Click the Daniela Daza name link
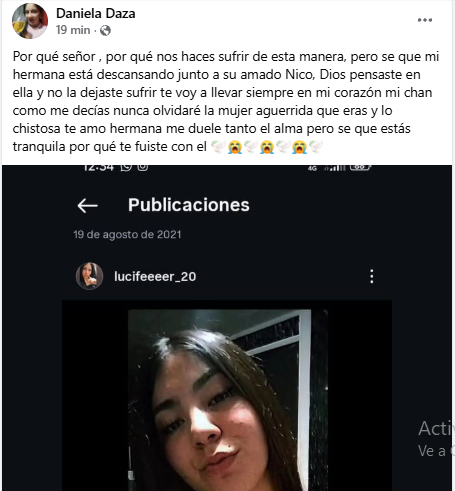455x491 pixels. point(96,14)
